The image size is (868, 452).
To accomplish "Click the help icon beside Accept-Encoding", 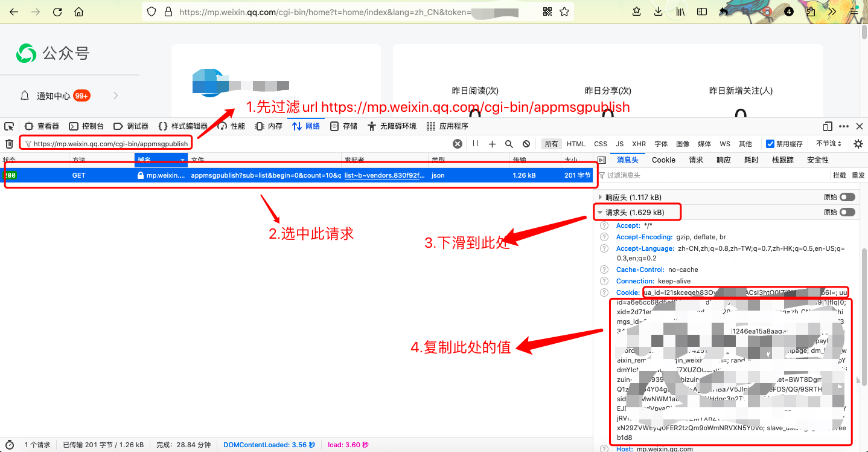I will [x=604, y=237].
